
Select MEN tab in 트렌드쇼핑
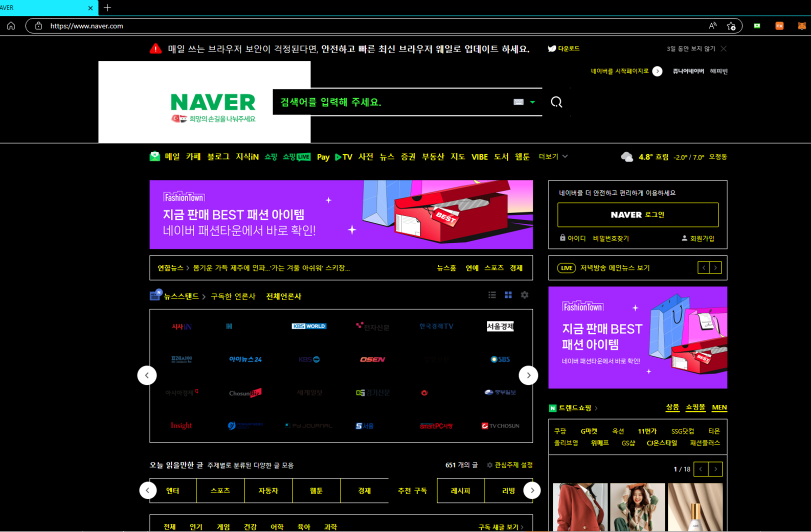coord(719,407)
